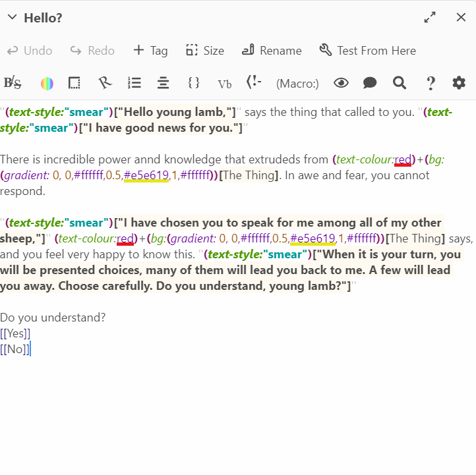
Task: Insert a numbered list
Action: pyautogui.click(x=134, y=83)
